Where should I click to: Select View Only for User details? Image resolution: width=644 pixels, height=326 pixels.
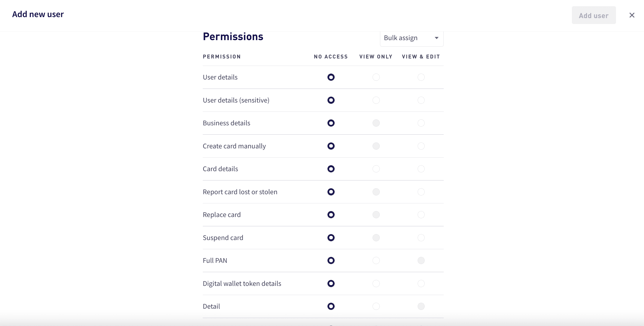click(376, 78)
